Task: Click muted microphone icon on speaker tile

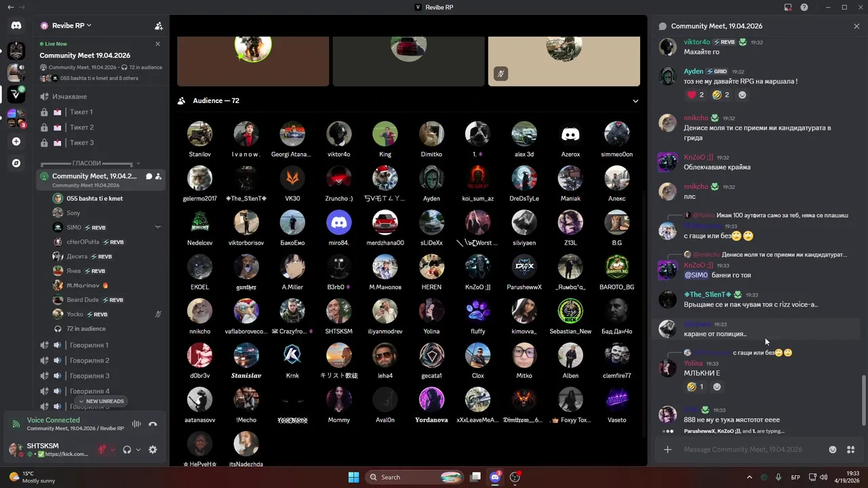Action: click(500, 74)
